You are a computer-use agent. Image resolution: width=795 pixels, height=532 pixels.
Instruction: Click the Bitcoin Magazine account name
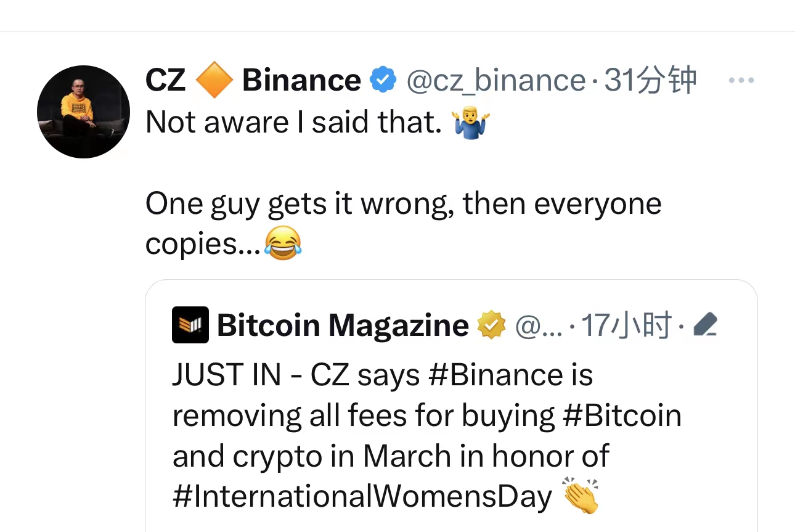pos(343,325)
